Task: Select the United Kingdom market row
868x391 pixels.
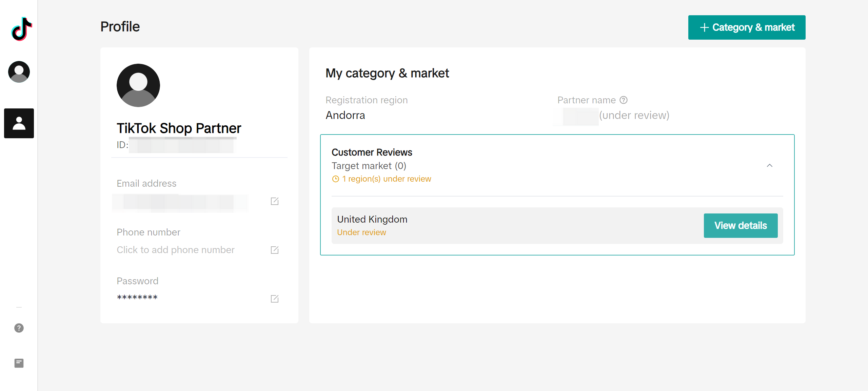Action: click(x=557, y=226)
